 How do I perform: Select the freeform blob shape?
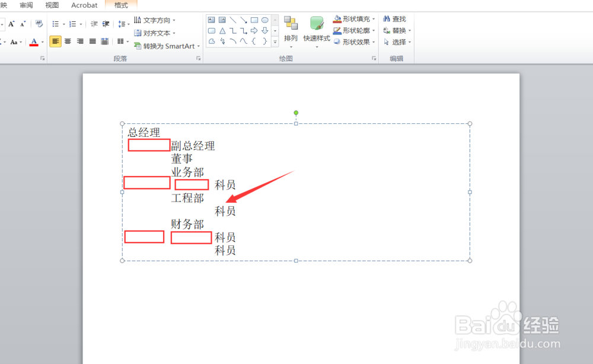[x=212, y=41]
